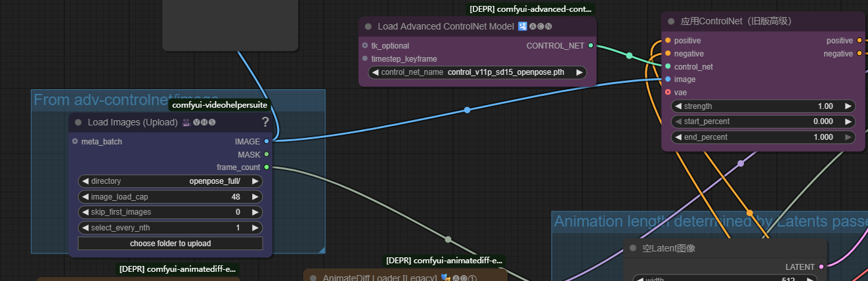
Task: Toggle collapse on the 应用ControlNet node
Action: tap(671, 21)
